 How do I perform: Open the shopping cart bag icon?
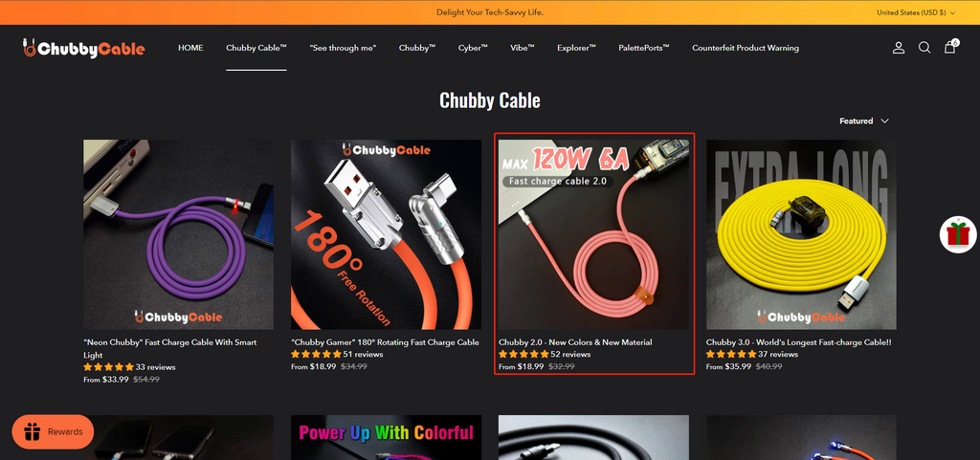click(950, 47)
